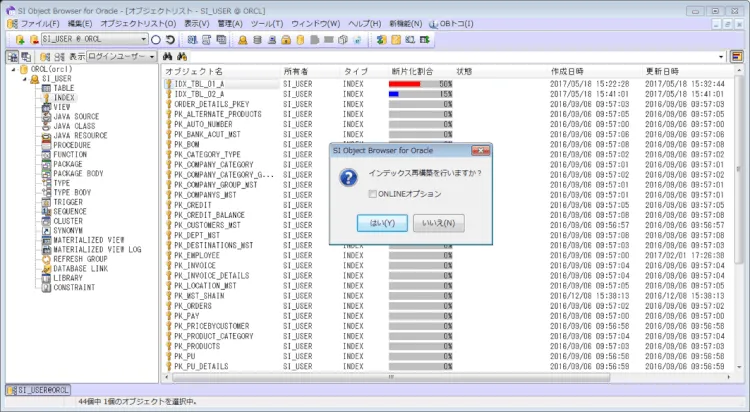
Task: Click the rollback curved arrow icon
Action: [170, 40]
